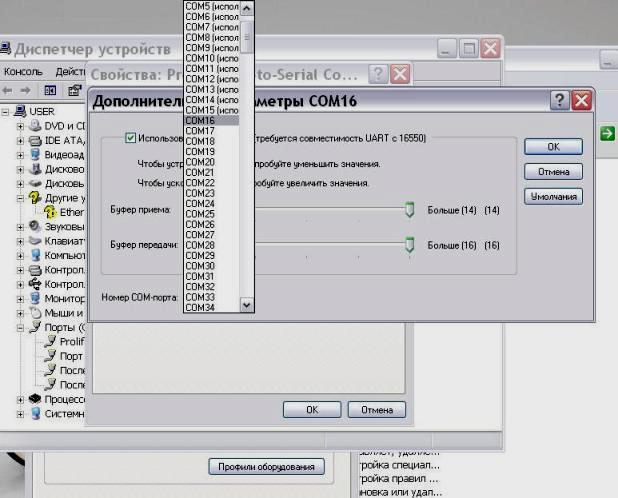
Task: Click the console tree view toolbar icon
Action: coord(50,91)
